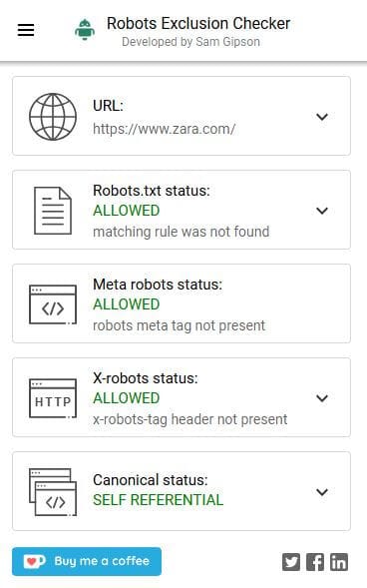Click the Meta robots code window icon

(53, 304)
